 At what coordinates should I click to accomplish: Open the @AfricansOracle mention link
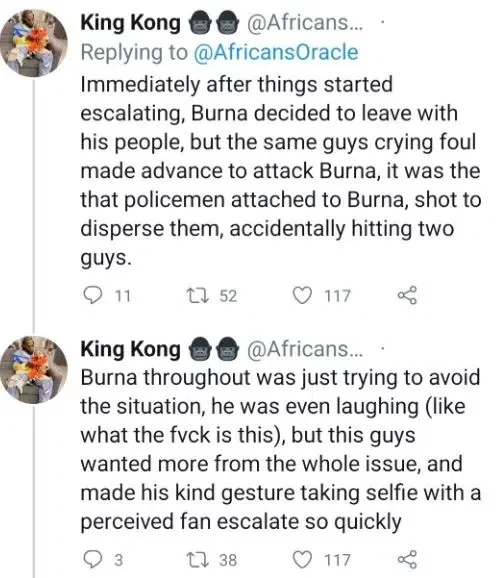276,52
